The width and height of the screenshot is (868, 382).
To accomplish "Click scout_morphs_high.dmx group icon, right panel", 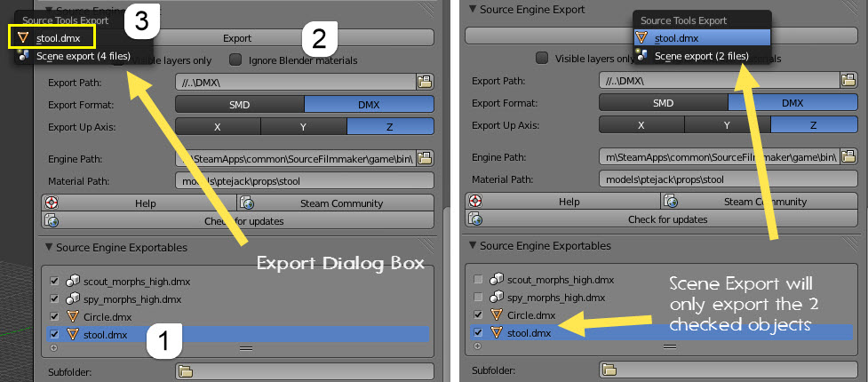I will [498, 280].
